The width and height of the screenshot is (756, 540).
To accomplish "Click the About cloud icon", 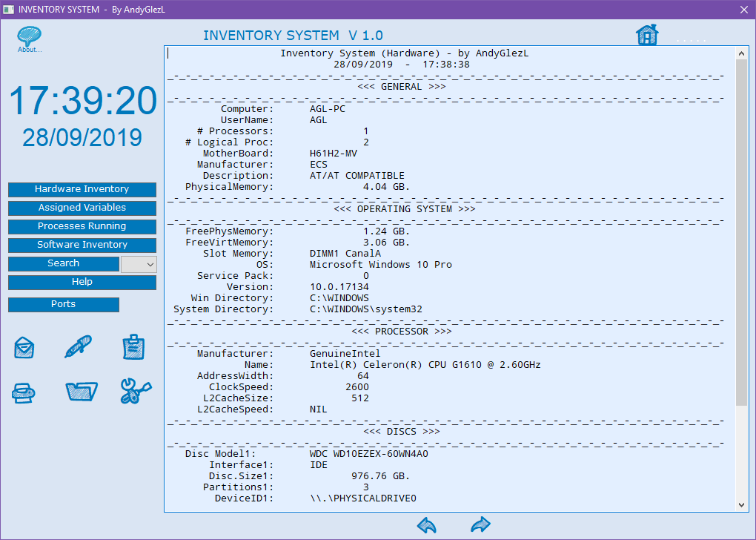I will click(x=29, y=34).
